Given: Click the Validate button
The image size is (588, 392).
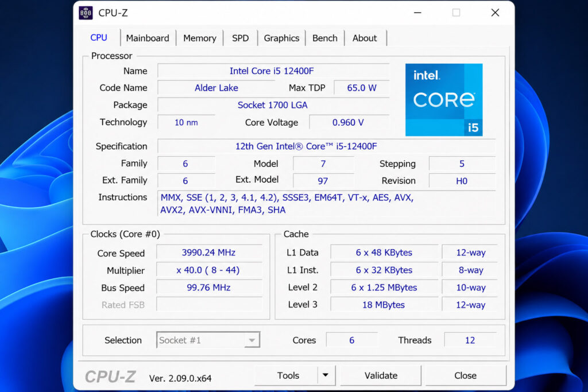Looking at the screenshot, I should point(381,375).
